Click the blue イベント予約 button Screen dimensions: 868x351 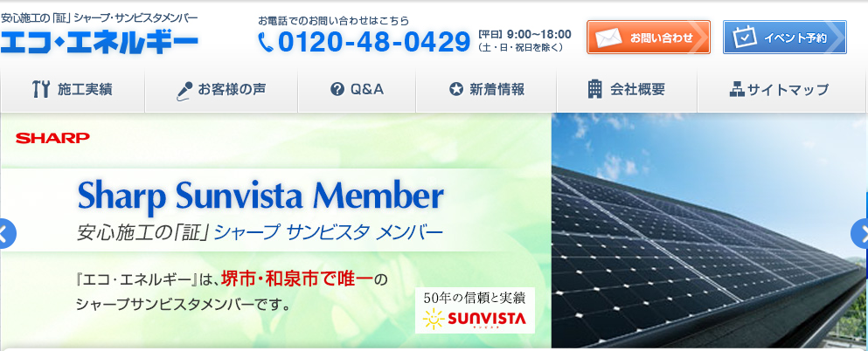784,37
